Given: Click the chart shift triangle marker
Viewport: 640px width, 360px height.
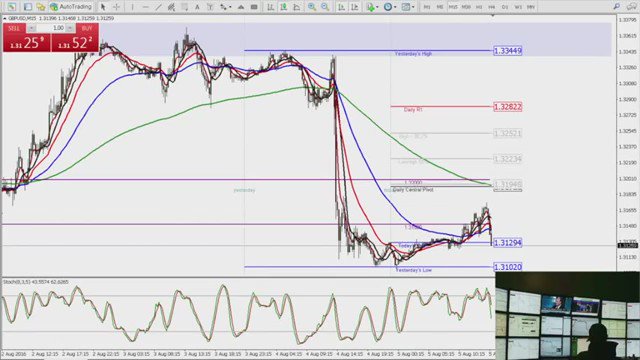Looking at the screenshot, I should 493,16.
